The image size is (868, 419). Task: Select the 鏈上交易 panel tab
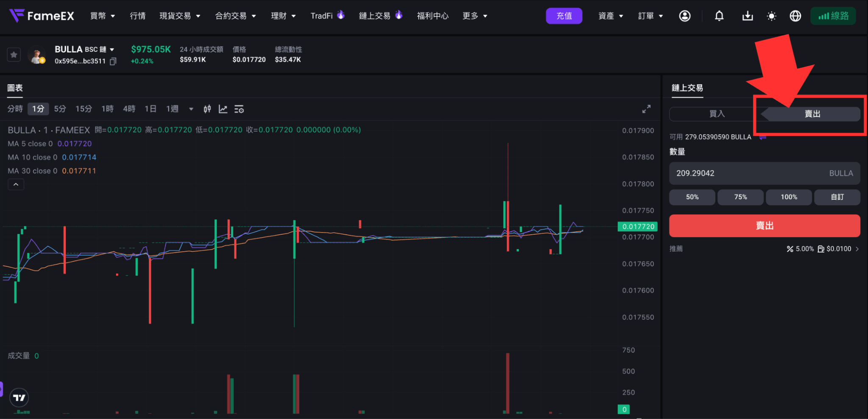tap(687, 88)
